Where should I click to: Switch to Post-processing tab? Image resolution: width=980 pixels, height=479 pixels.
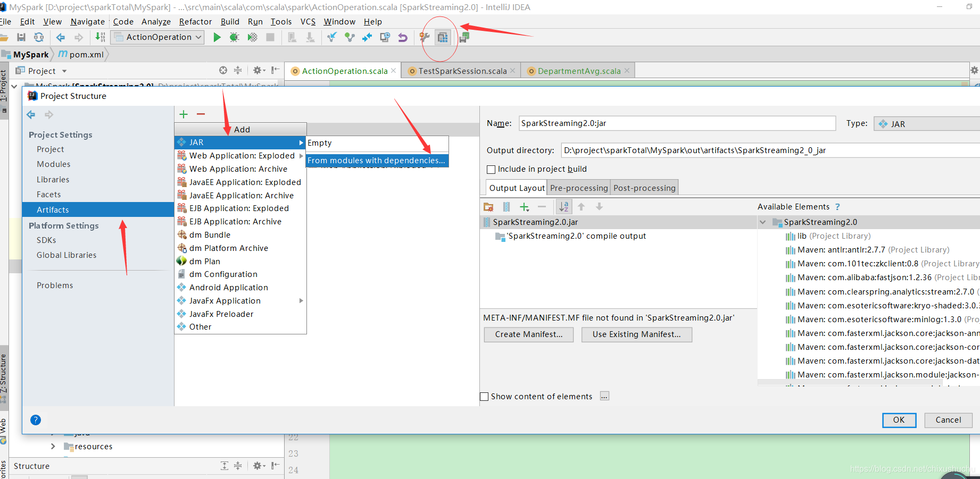click(644, 188)
